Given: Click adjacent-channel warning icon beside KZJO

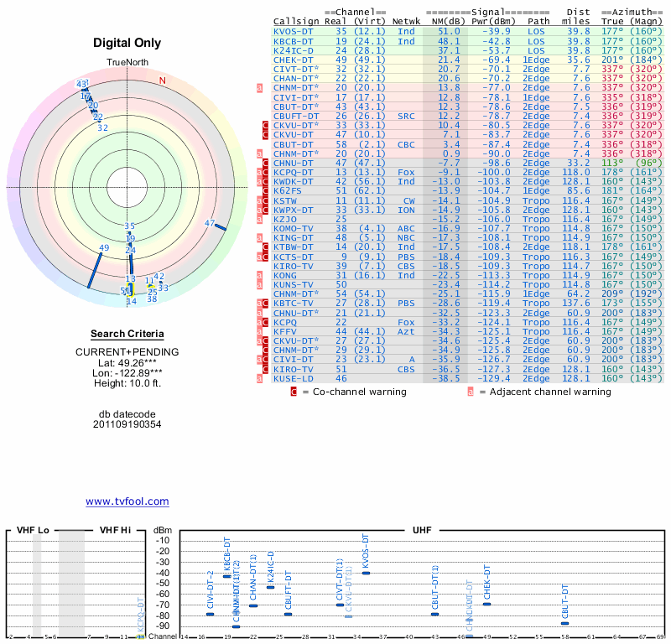Looking at the screenshot, I should 259,219.
